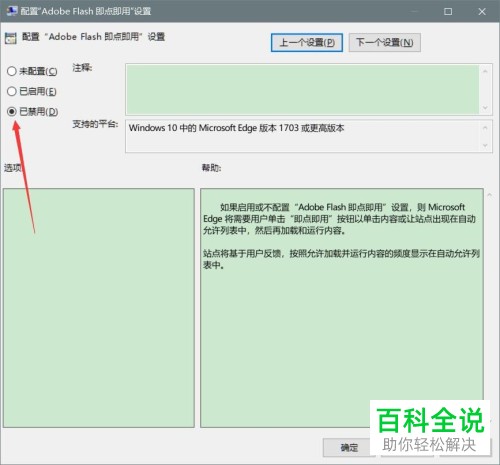Click the 确定 button
Viewport: 500px width, 465px height.
349,447
